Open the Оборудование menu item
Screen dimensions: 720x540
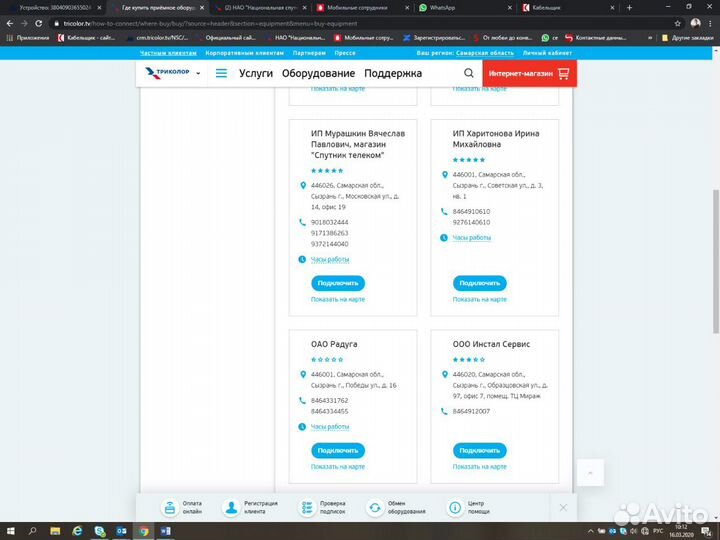coord(318,74)
